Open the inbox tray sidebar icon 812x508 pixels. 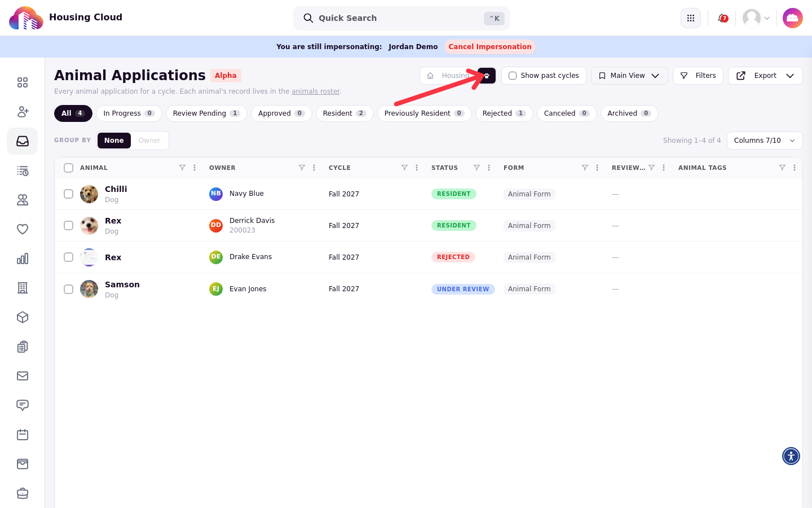click(x=23, y=141)
